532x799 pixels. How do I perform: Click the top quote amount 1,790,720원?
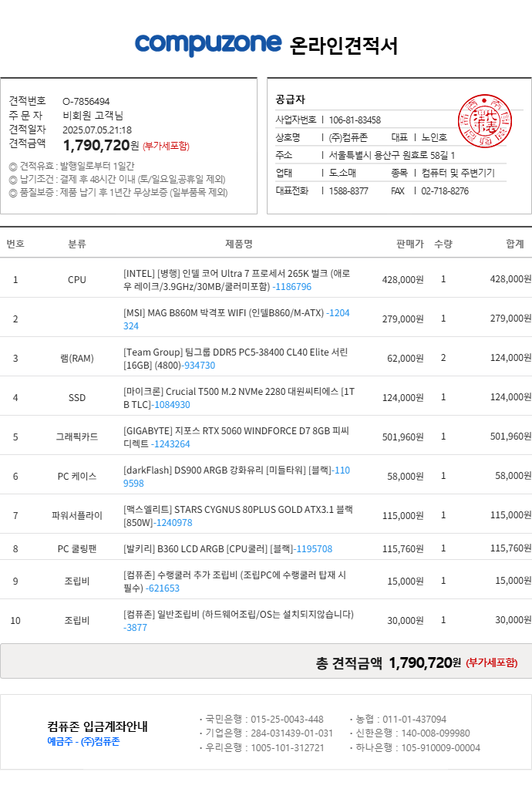(x=101, y=145)
